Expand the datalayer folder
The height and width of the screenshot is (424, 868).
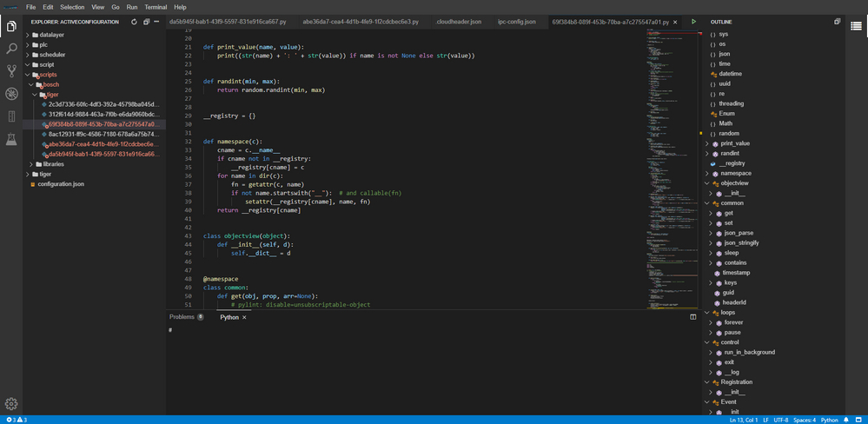(x=51, y=35)
